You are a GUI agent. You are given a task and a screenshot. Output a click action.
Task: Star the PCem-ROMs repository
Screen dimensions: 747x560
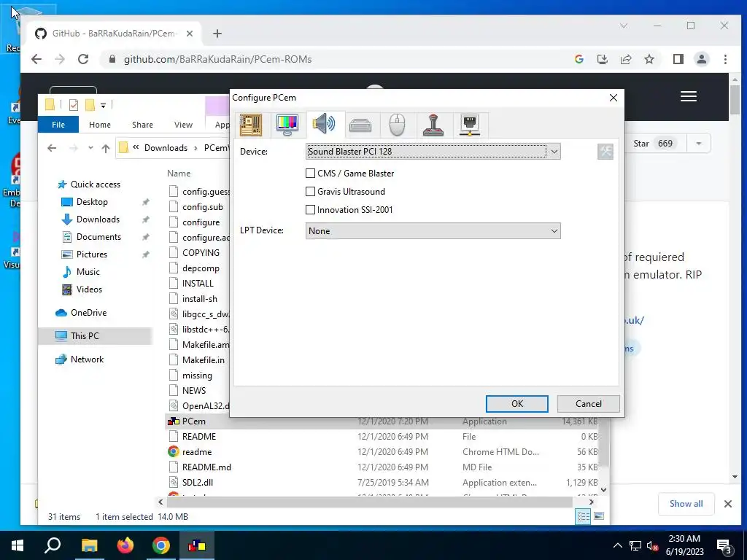653,144
